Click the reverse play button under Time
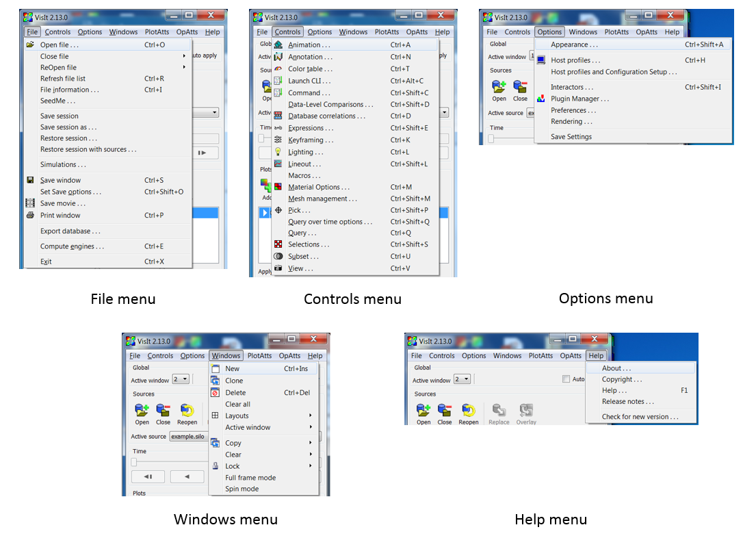This screenshot has height=536, width=756. [187, 476]
